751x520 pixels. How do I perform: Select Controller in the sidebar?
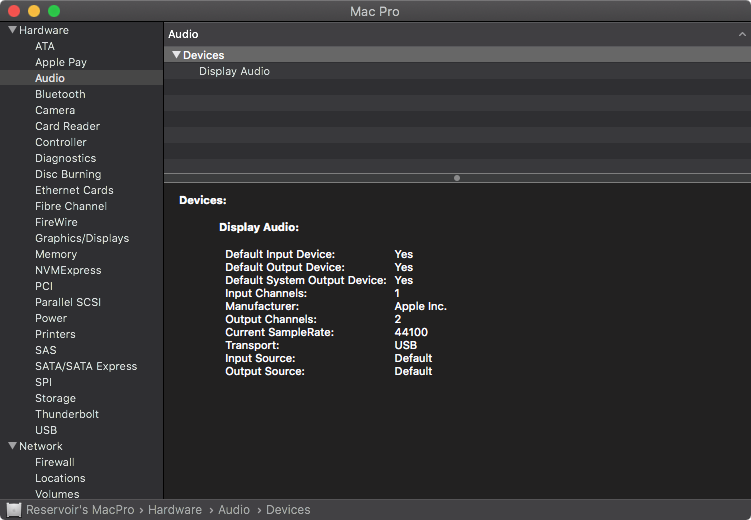click(x=61, y=142)
